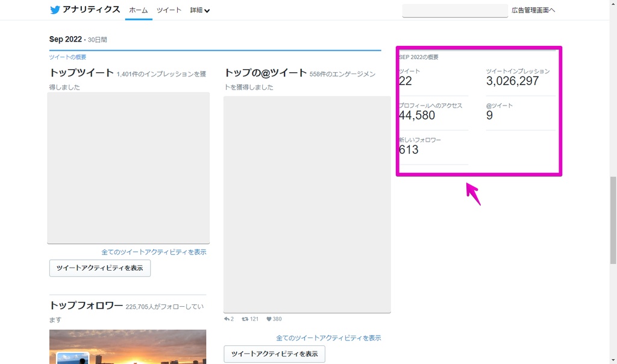Click the トップの@ツイート heading
The width and height of the screenshot is (617, 364).
265,73
